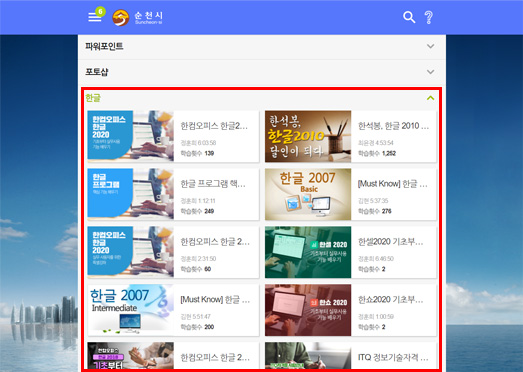The width and height of the screenshot is (523, 372).
Task: Open 한쇼 2020 course thumbnail
Action: pyautogui.click(x=308, y=310)
